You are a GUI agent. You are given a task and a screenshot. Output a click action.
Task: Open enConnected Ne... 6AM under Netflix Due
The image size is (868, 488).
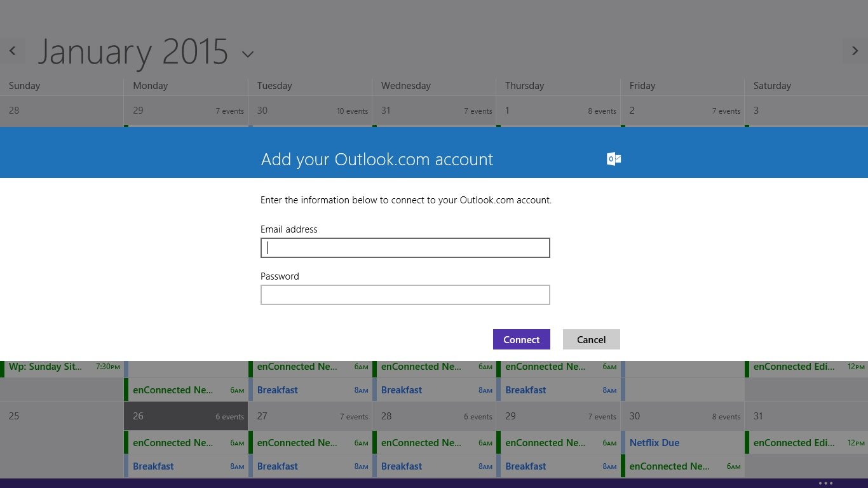click(x=682, y=466)
